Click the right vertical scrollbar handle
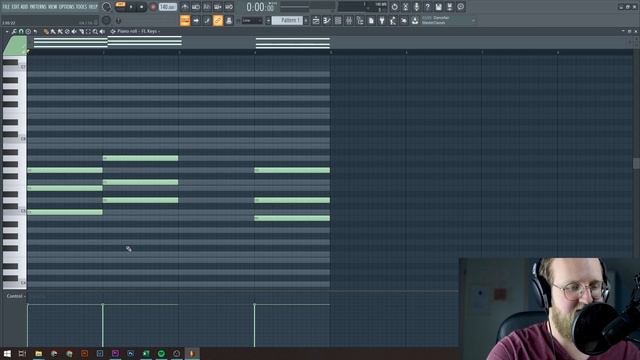Viewport: 640px width, 360px height. point(636,163)
